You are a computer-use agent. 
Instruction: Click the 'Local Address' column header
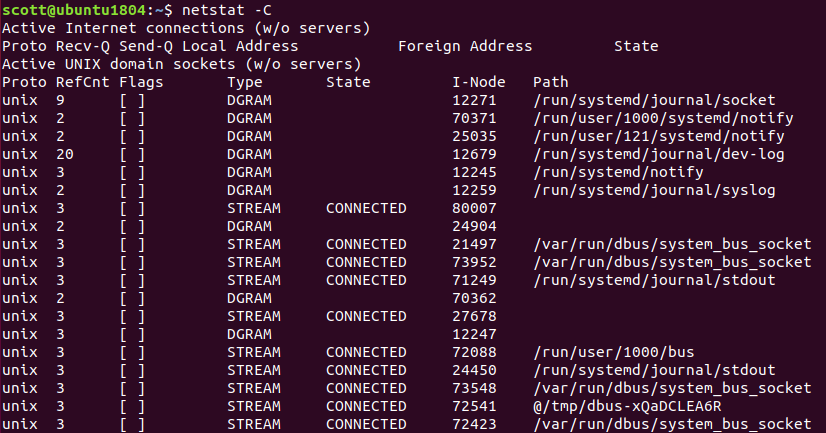pyautogui.click(x=240, y=46)
